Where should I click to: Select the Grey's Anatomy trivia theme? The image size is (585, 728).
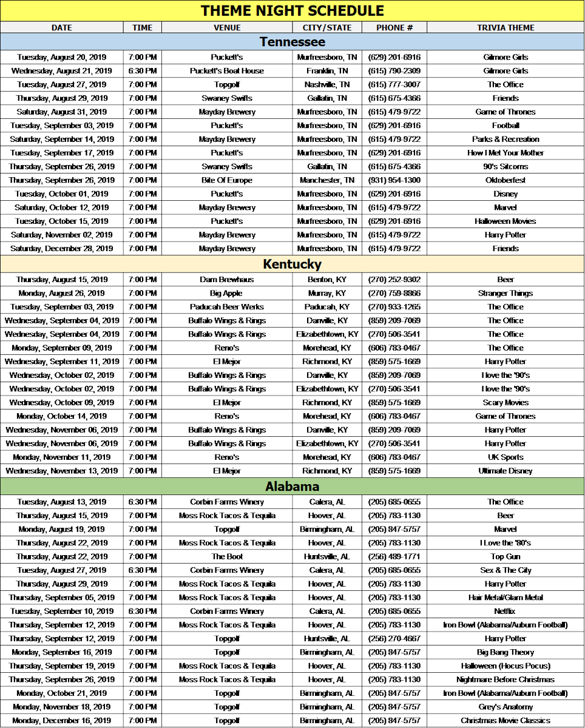click(x=506, y=707)
